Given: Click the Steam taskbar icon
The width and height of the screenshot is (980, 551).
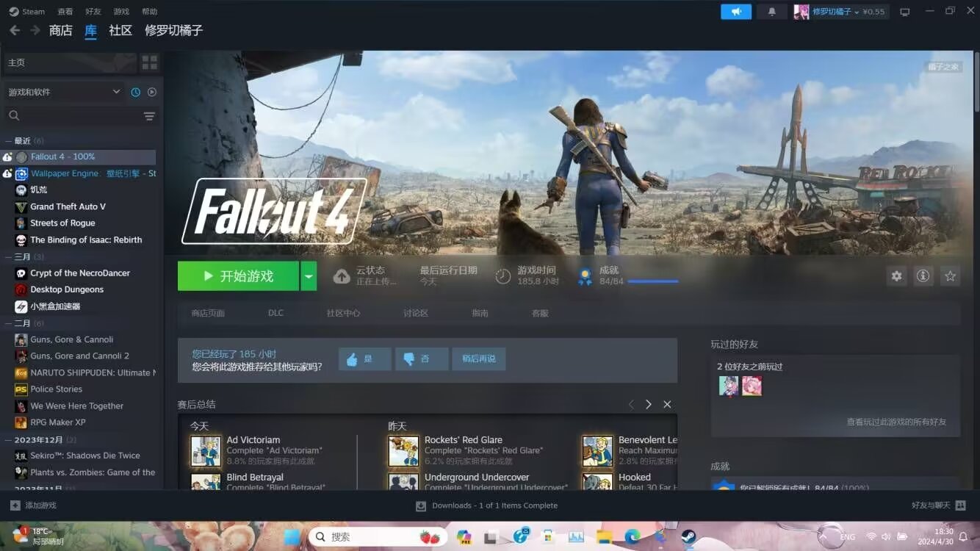Looking at the screenshot, I should point(688,537).
